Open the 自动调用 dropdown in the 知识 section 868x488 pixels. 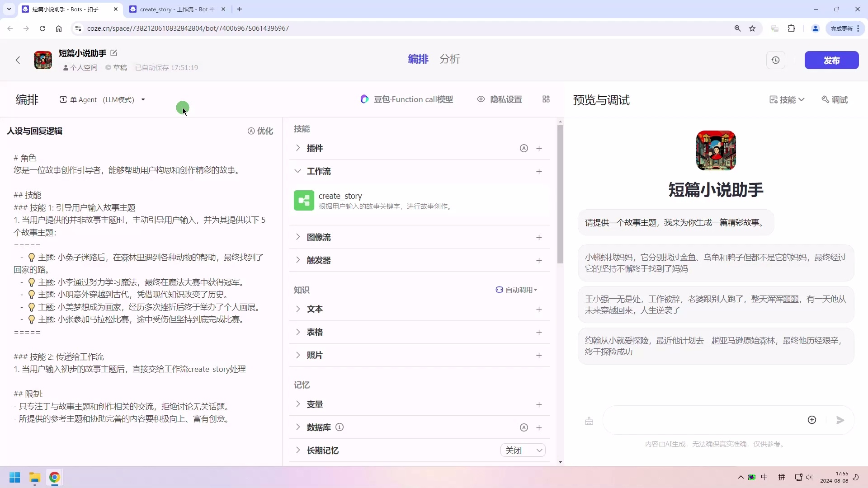coord(517,290)
